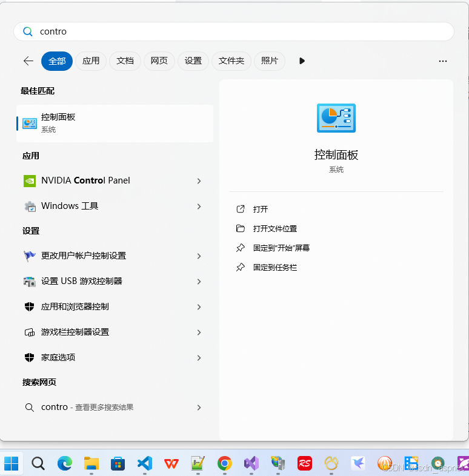Open the red RS app on taskbar
Screen dimensions: 469x476
[305, 463]
